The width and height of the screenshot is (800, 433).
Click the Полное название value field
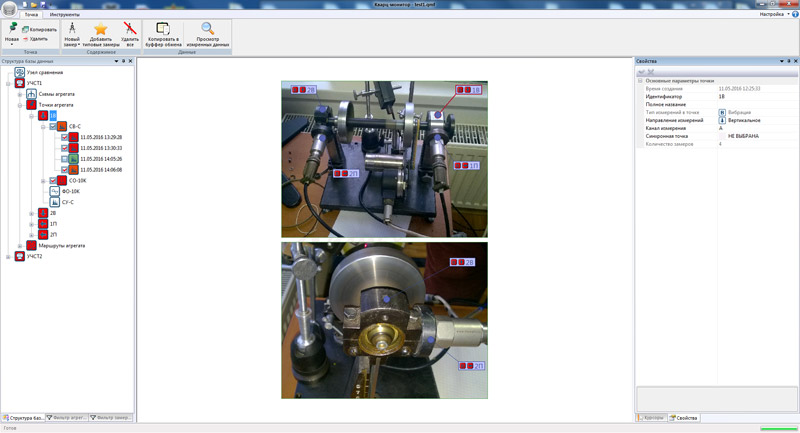(x=757, y=104)
